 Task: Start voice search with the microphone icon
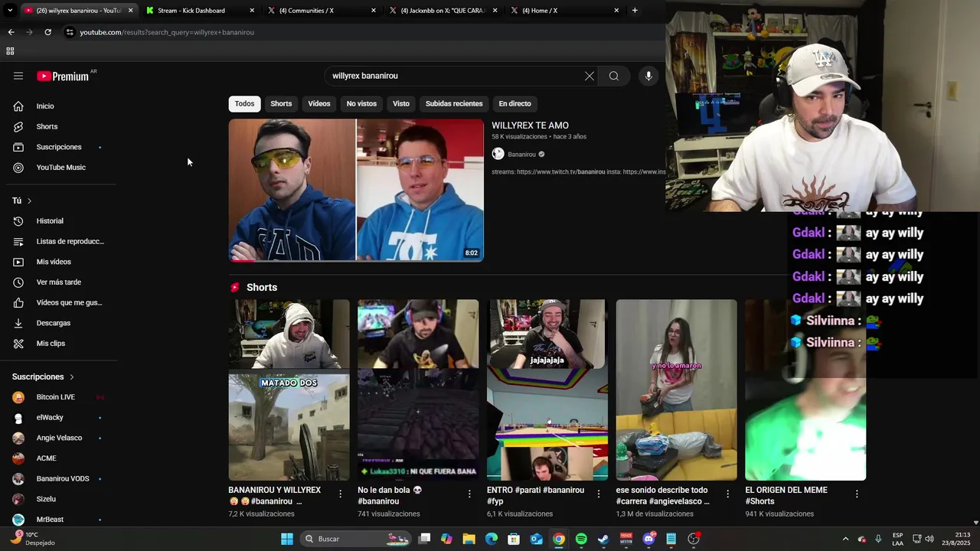pyautogui.click(x=648, y=76)
